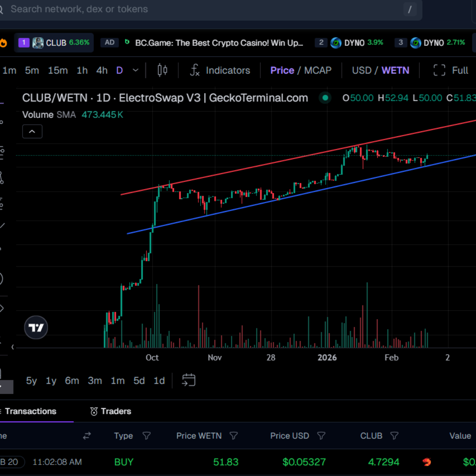Open the BC.Game casino ad link
This screenshot has height=476, width=476.
220,42
